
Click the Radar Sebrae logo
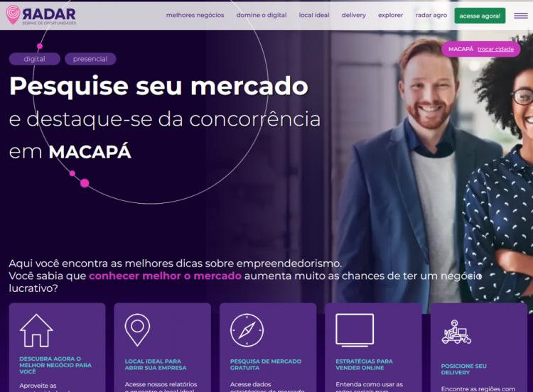(x=41, y=15)
